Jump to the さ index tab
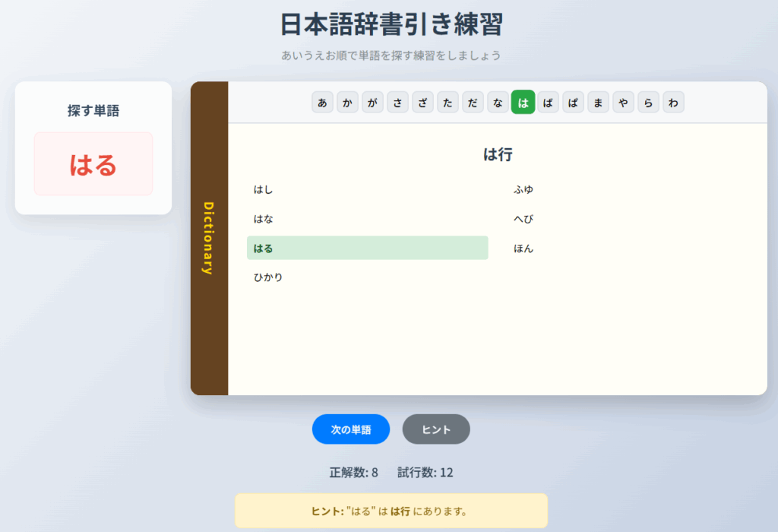The image size is (778, 532). point(398,103)
